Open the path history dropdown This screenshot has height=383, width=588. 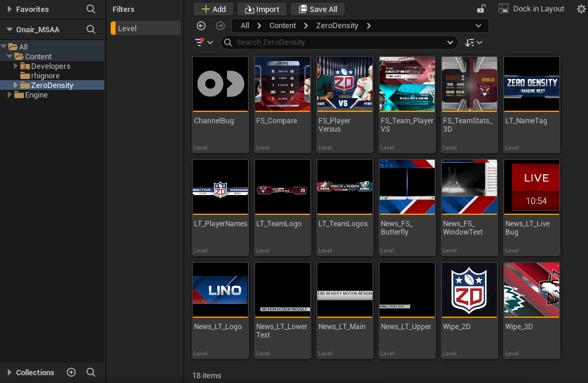click(x=478, y=26)
